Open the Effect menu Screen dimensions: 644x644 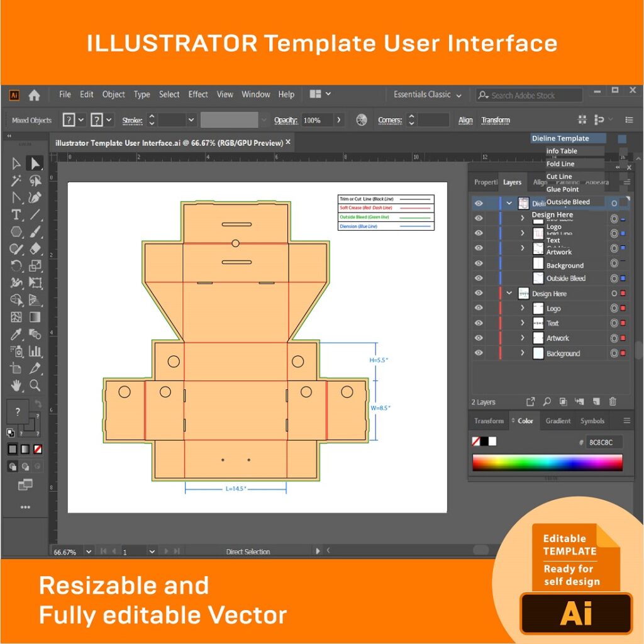[198, 94]
